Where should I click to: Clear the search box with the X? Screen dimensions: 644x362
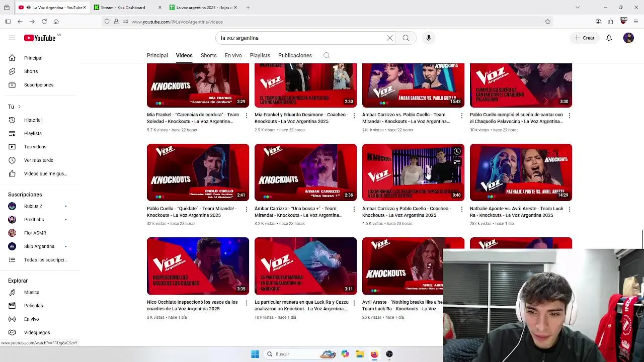click(x=389, y=38)
